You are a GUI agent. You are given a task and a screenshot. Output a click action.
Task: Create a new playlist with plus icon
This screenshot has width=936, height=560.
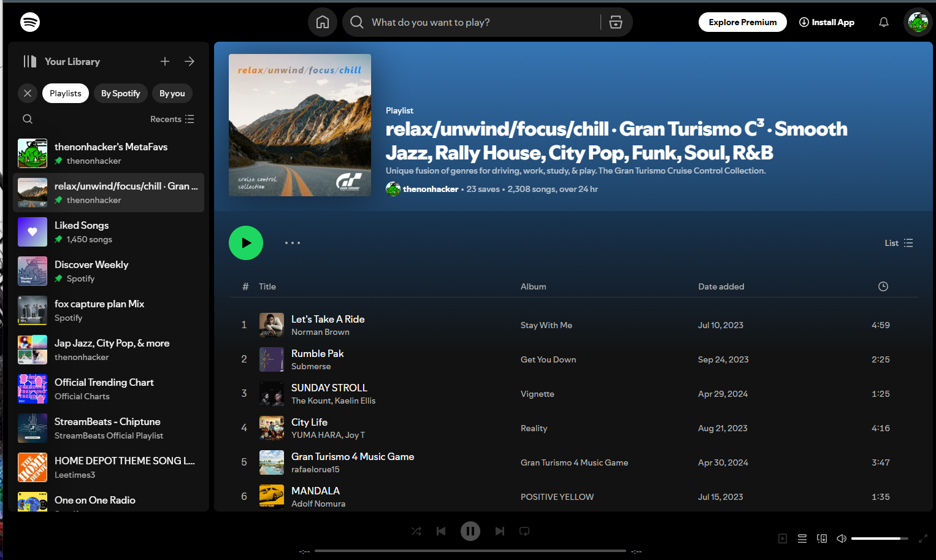[165, 61]
